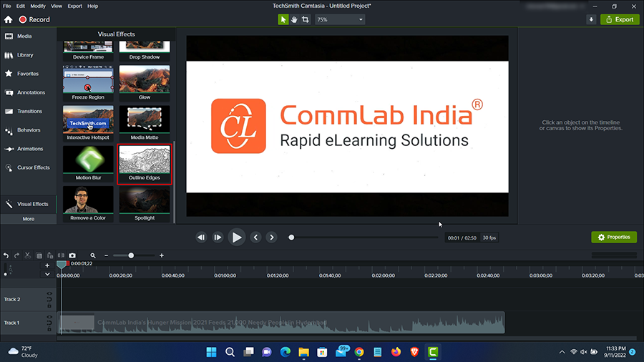Zoom in timeline with plus button
The height and width of the screenshot is (362, 644).
(162, 255)
